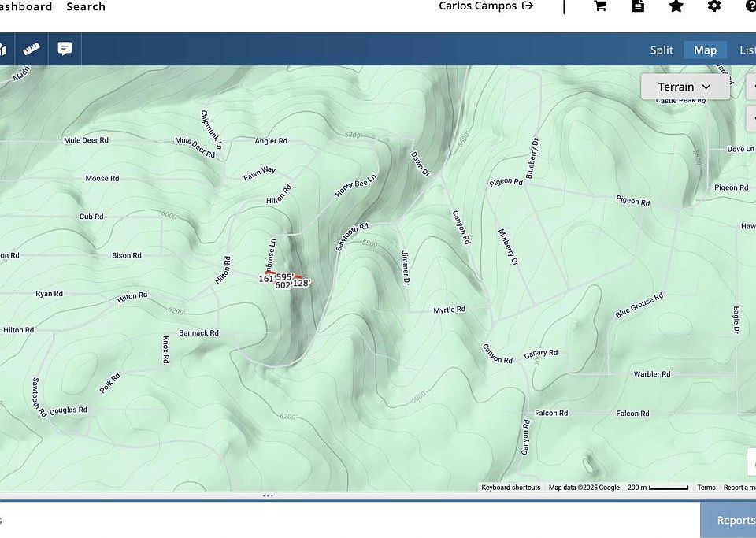The height and width of the screenshot is (538, 756).
Task: Open favorites star icon
Action: click(676, 6)
